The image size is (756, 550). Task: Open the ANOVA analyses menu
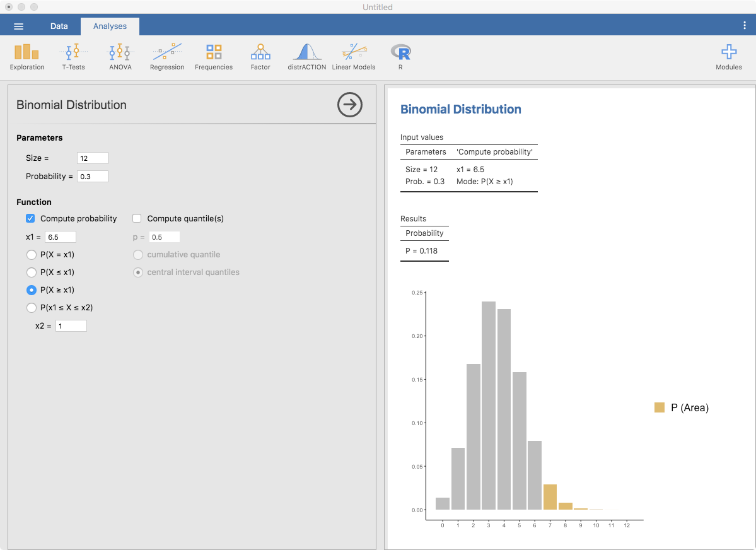click(120, 56)
